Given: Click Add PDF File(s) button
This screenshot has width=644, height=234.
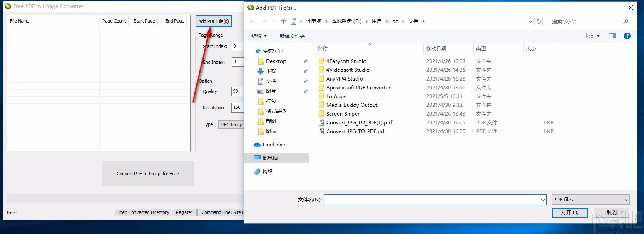Looking at the screenshot, I should point(214,21).
